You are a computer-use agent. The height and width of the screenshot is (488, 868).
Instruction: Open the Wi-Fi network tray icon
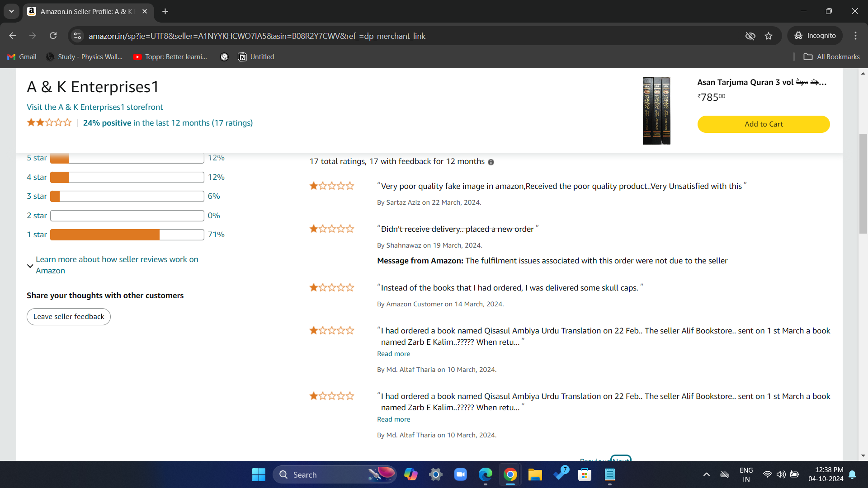tap(767, 474)
